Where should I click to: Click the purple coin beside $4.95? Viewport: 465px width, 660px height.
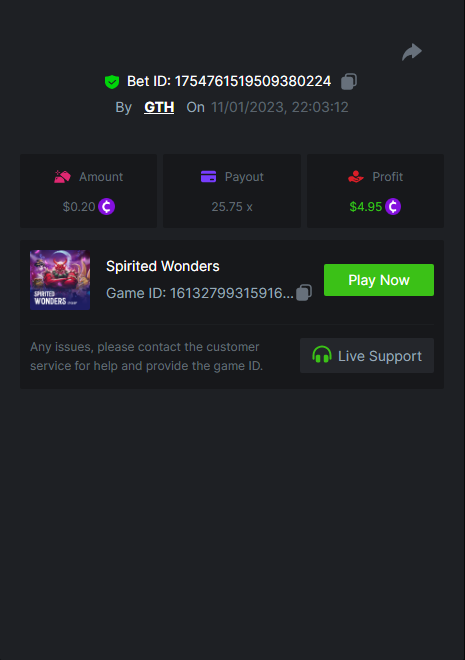[x=393, y=207]
